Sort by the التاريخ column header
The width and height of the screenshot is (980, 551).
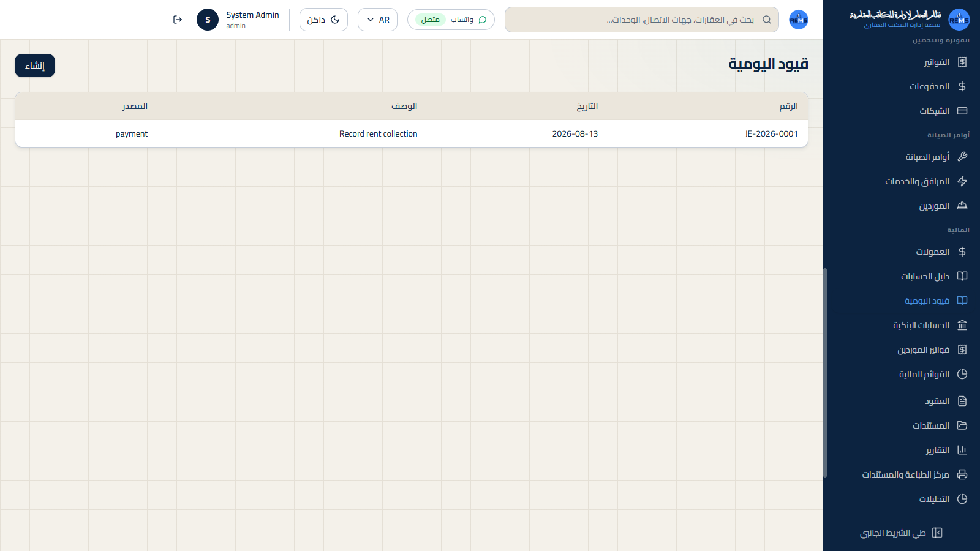[587, 106]
